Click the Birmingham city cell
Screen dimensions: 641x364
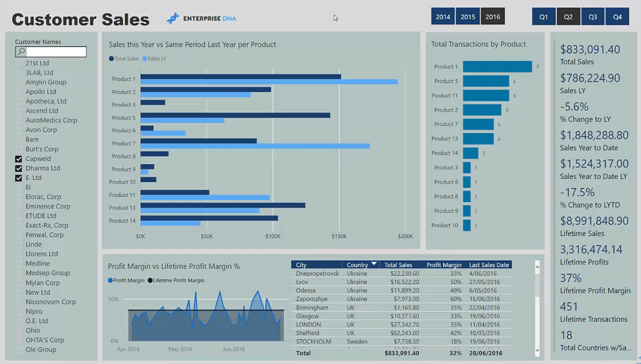[312, 307]
